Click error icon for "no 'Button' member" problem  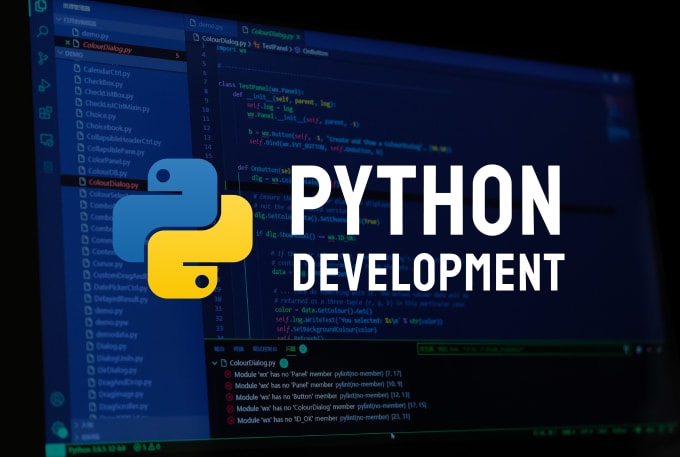coord(229,397)
